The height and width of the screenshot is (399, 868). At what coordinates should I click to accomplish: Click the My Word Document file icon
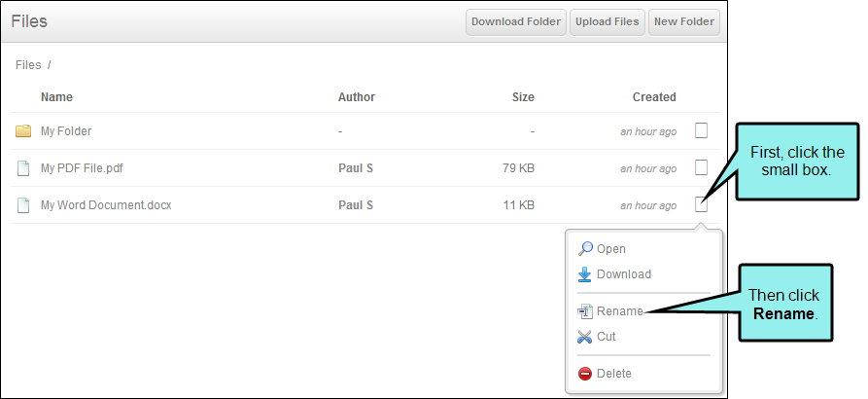23,205
